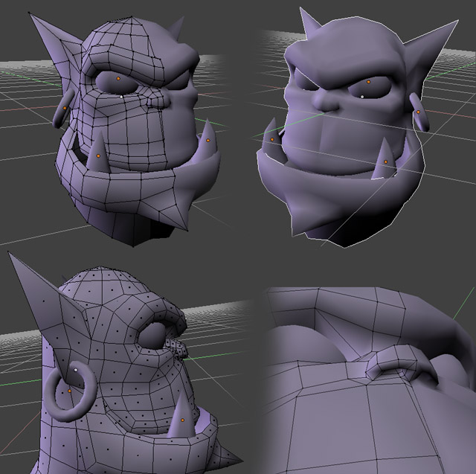The height and width of the screenshot is (474, 476).
Task: Select tusk origin dot in side profile view
Action: click(182, 420)
